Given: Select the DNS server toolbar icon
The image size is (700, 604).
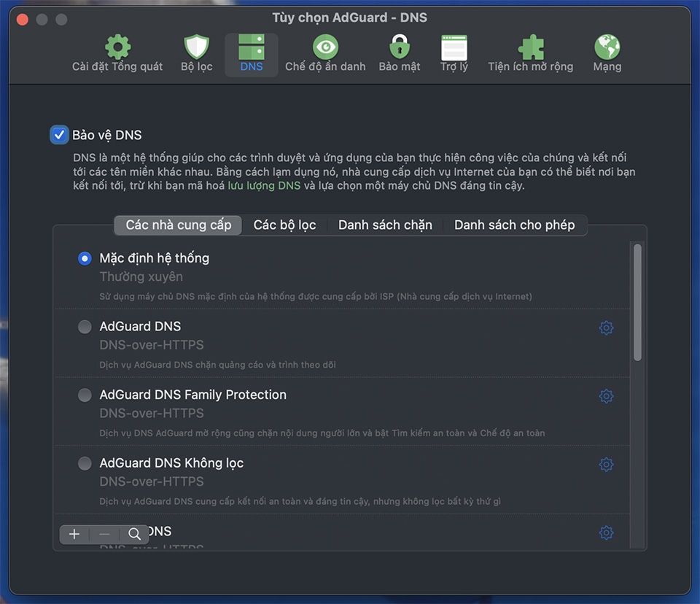Looking at the screenshot, I should (252, 53).
